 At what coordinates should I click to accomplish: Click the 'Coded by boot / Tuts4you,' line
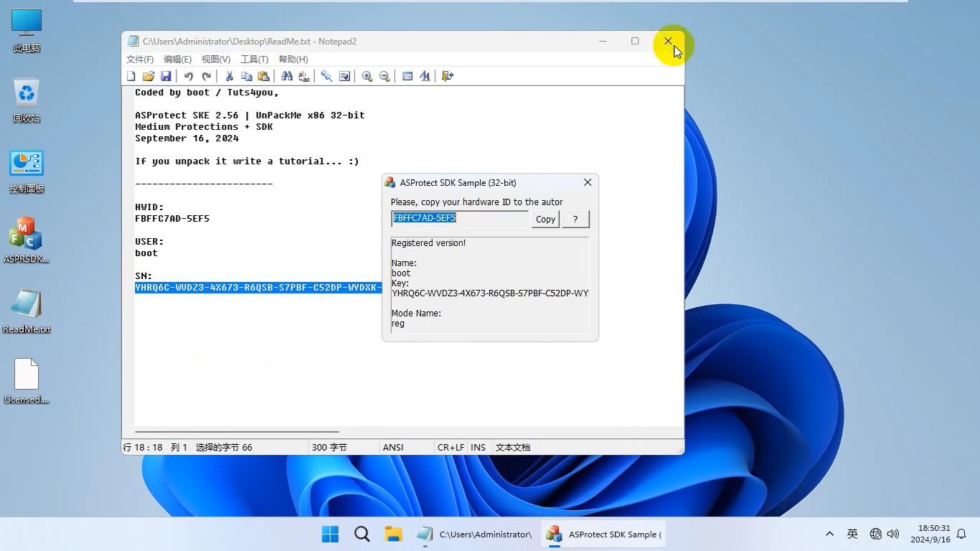coord(207,93)
